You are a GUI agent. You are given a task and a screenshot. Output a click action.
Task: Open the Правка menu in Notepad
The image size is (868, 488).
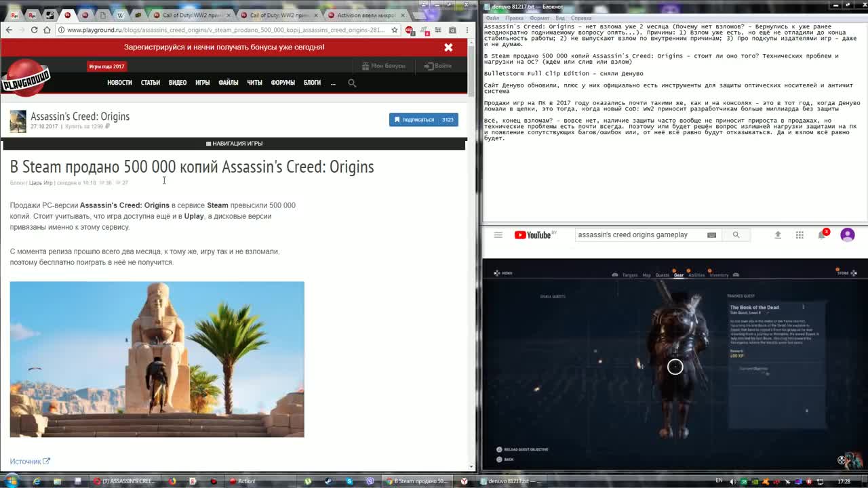514,18
